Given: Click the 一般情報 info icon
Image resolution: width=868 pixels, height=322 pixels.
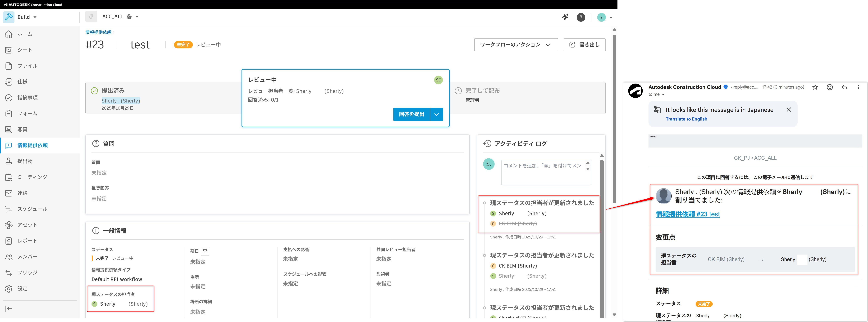Looking at the screenshot, I should [96, 231].
